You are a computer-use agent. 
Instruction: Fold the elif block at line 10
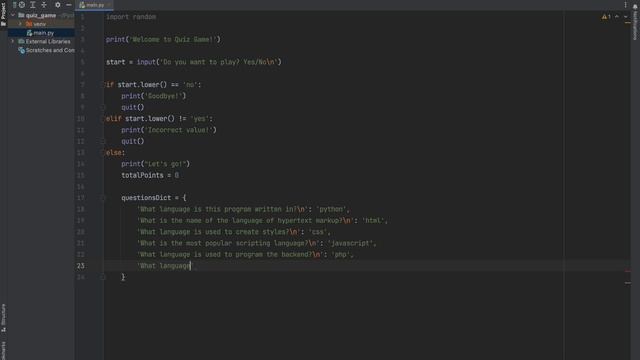tap(103, 118)
